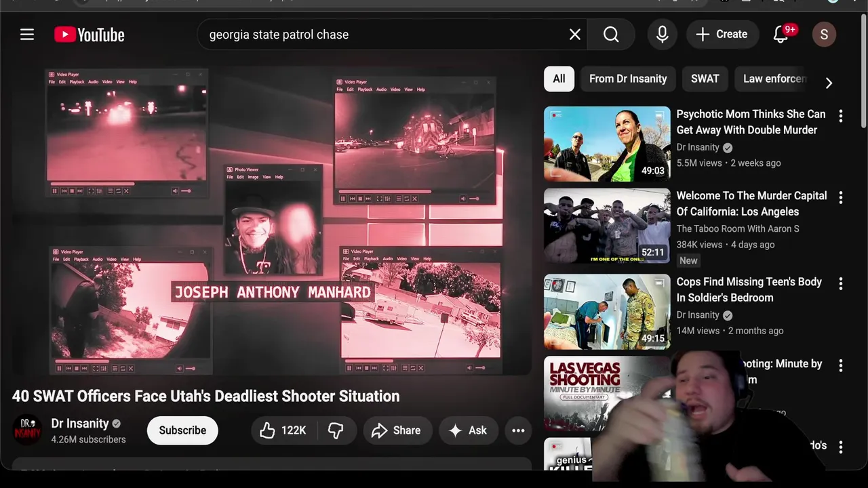Viewport: 868px width, 488px height.
Task: Go to YouTube home via logo
Action: click(x=90, y=35)
